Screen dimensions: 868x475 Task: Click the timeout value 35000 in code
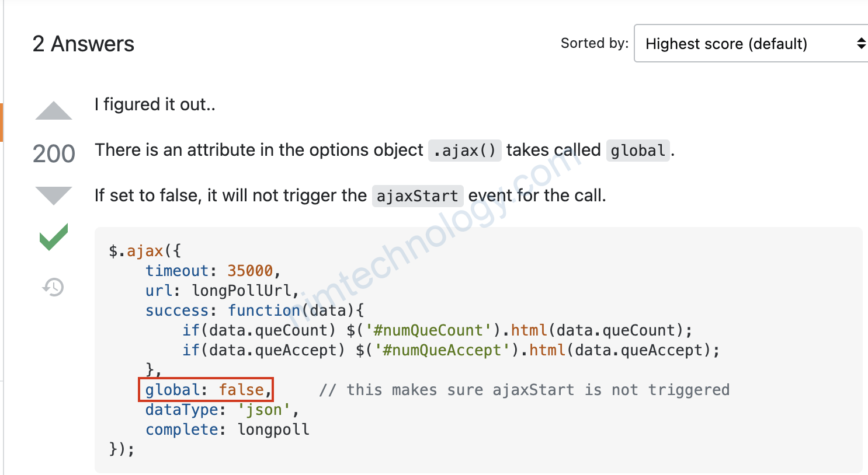tap(250, 271)
